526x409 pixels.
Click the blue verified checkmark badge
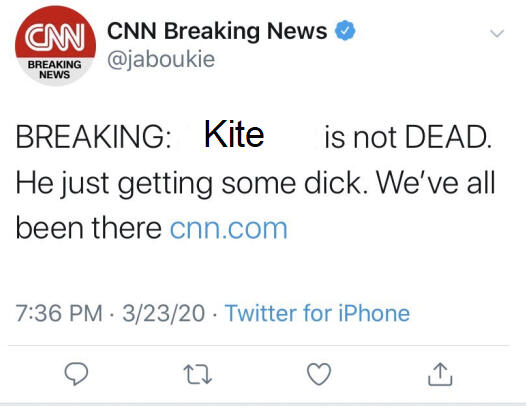pos(345,31)
